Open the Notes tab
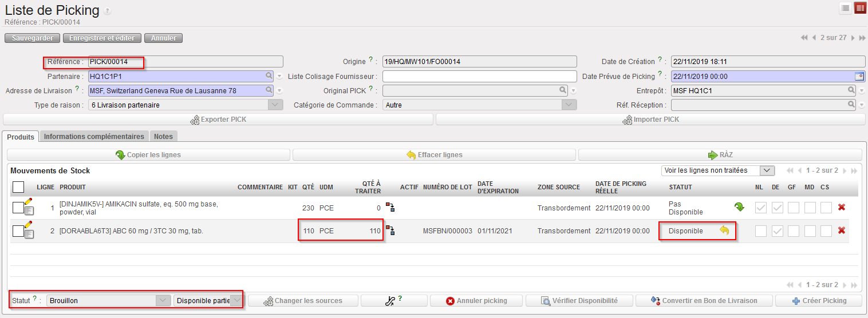This screenshot has width=868, height=318. coord(163,137)
